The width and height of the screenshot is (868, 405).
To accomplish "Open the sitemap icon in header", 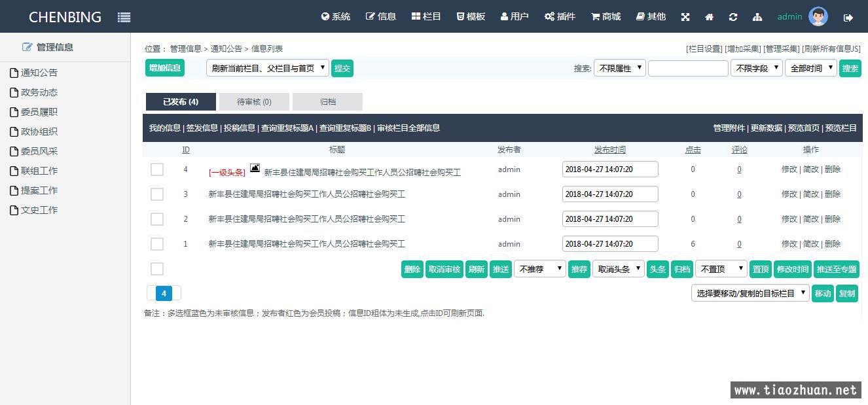I will tap(757, 17).
